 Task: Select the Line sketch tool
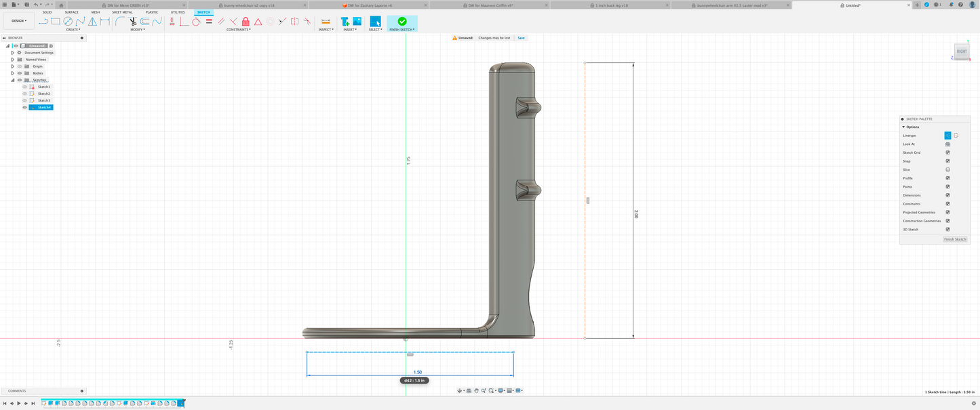click(x=43, y=22)
